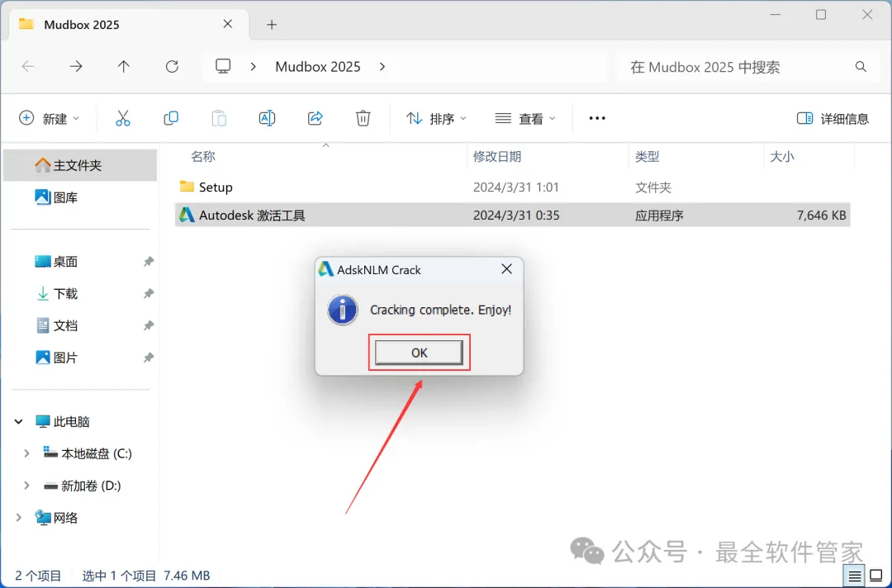Open 主文件夹 in the sidebar
The height and width of the screenshot is (588, 892).
(x=79, y=165)
